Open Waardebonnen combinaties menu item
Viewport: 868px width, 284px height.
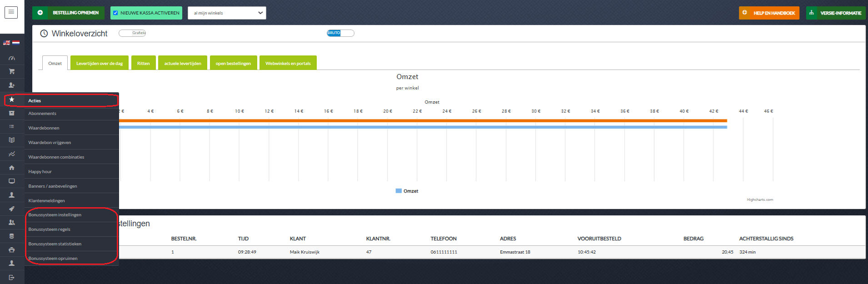coord(72,157)
